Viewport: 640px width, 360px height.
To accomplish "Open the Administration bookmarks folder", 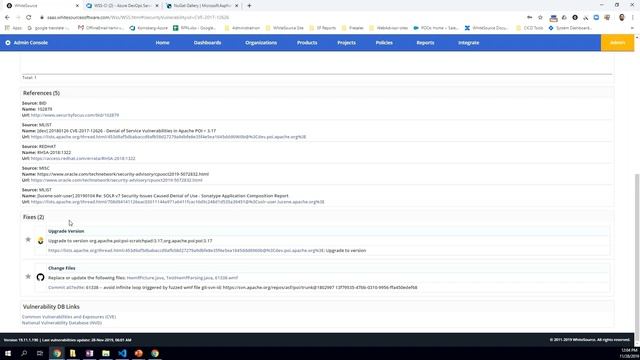I will click(242, 28).
